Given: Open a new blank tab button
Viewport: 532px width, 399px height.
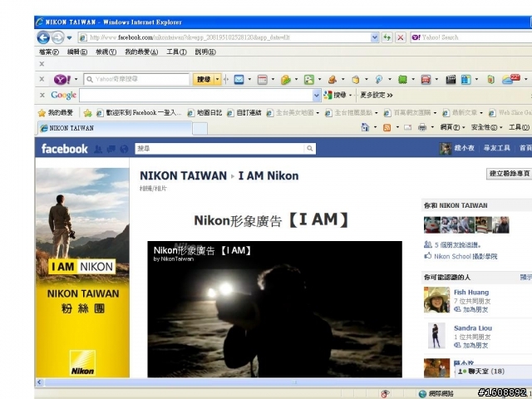Looking at the screenshot, I should coord(199,129).
